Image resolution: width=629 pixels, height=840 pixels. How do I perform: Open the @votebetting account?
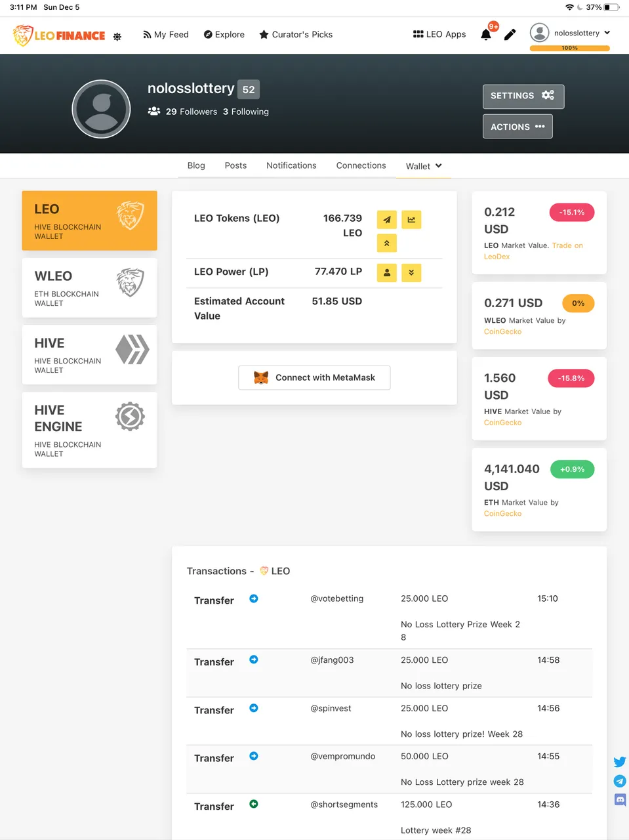pyautogui.click(x=336, y=598)
